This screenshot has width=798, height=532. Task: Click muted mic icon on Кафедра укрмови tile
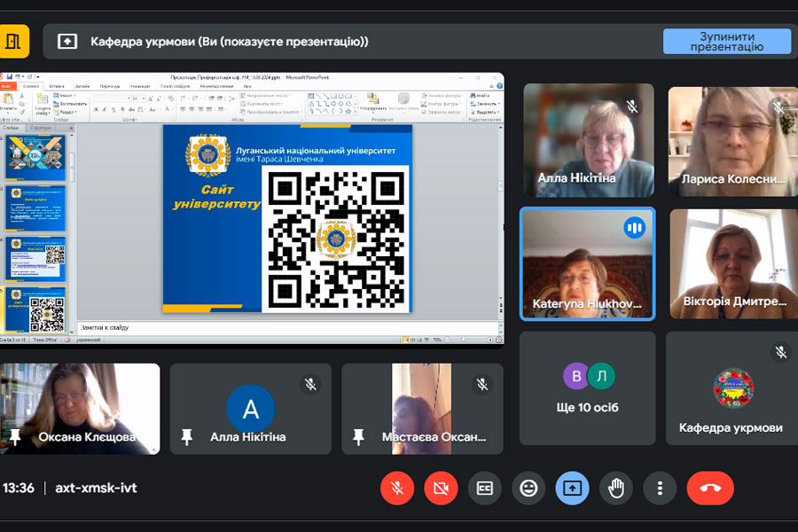coord(780,352)
